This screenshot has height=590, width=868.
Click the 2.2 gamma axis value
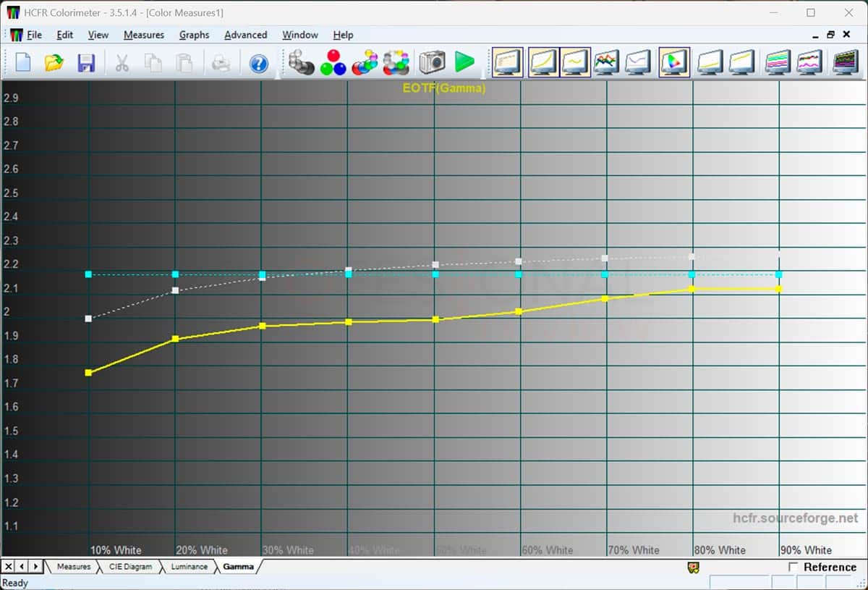11,264
